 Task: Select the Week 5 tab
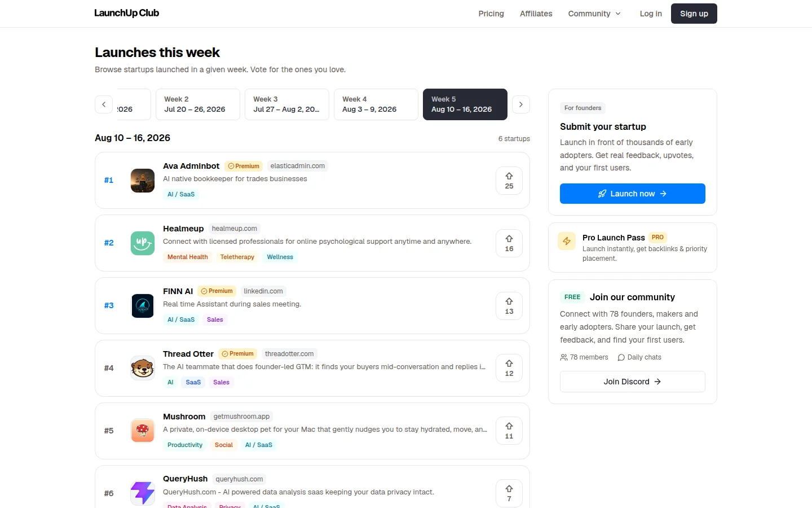[465, 104]
